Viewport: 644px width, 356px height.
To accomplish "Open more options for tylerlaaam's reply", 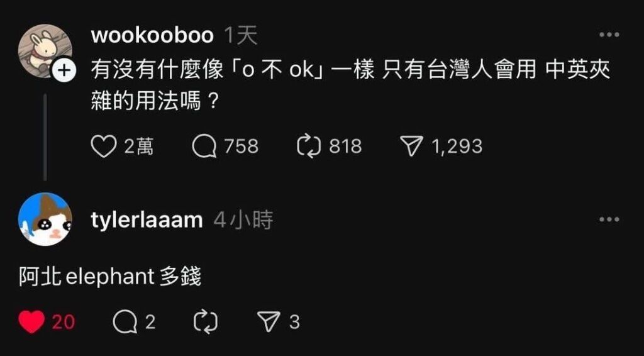I will (x=609, y=219).
